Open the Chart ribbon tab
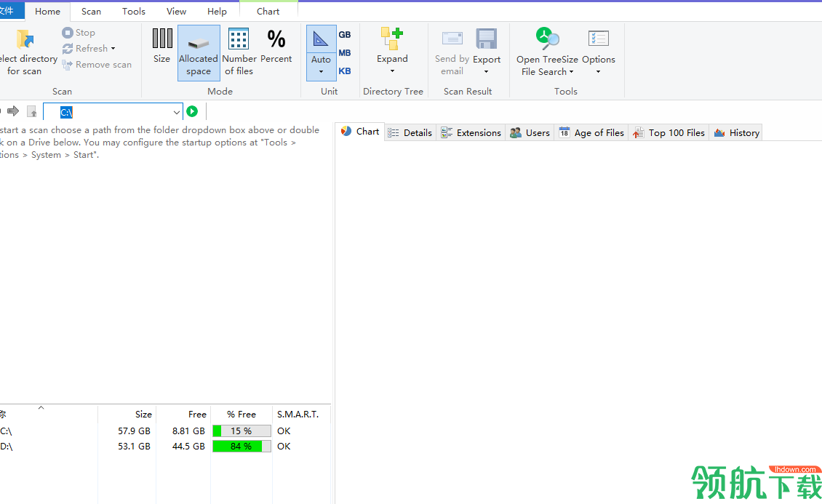 [x=268, y=11]
